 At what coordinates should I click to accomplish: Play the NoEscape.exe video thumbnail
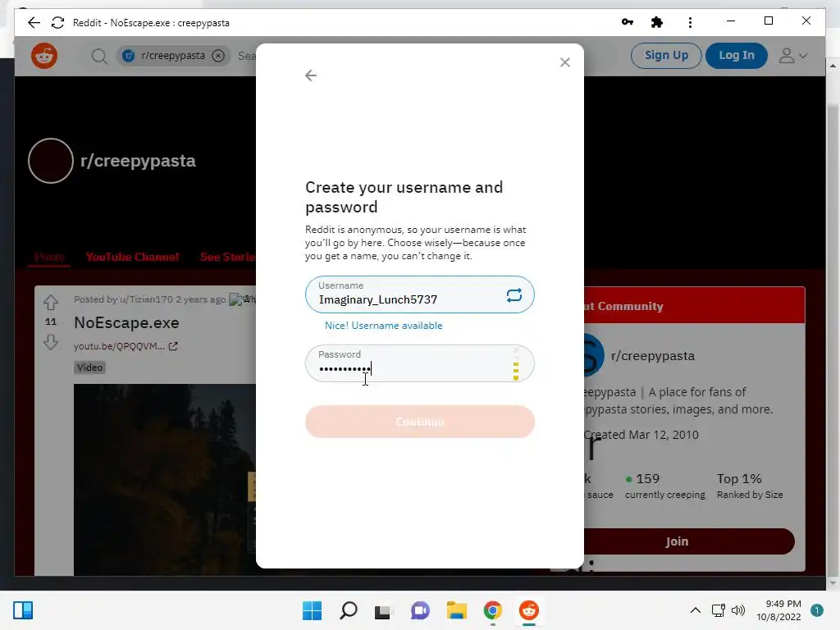pyautogui.click(x=164, y=479)
